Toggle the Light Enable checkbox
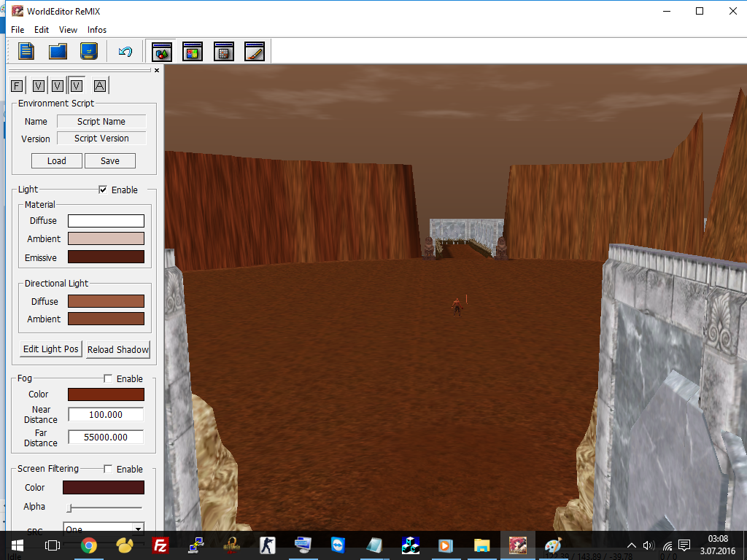 click(x=103, y=190)
